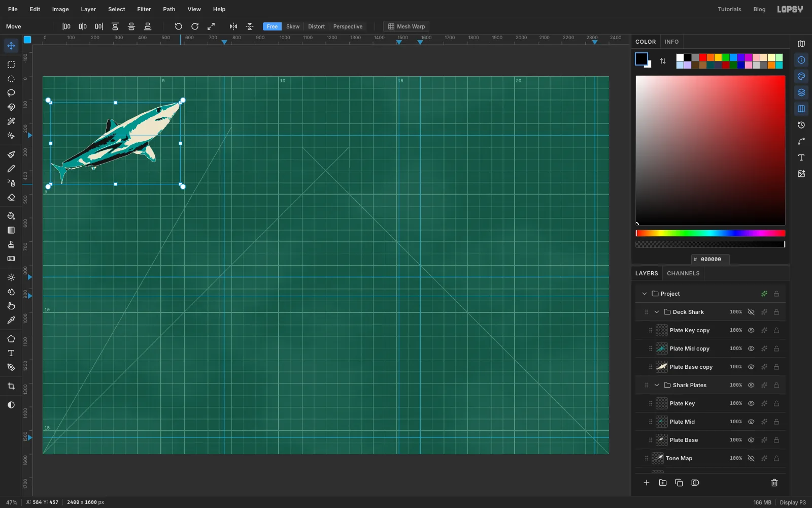Click the Mesh Warp button
This screenshot has width=812, height=508.
pyautogui.click(x=407, y=26)
